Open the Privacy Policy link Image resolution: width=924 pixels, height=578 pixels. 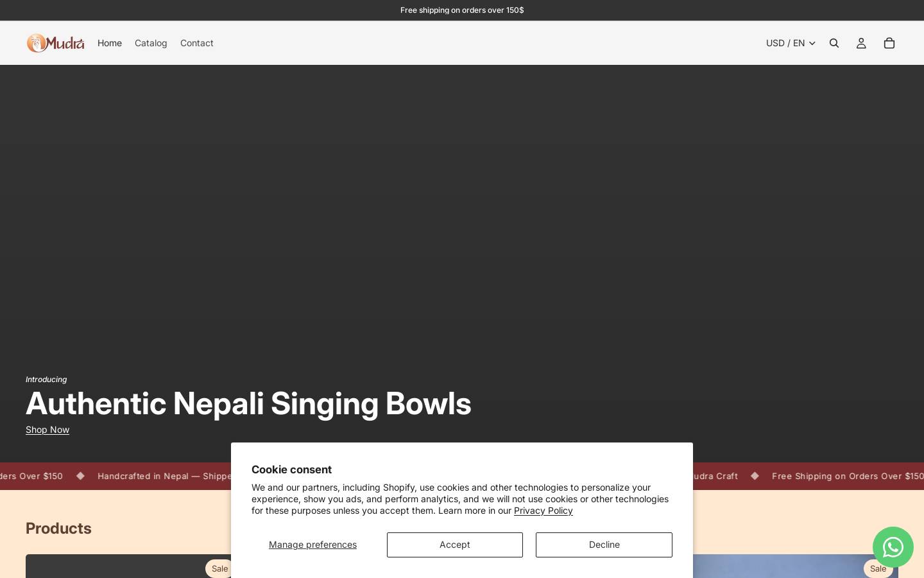click(543, 511)
